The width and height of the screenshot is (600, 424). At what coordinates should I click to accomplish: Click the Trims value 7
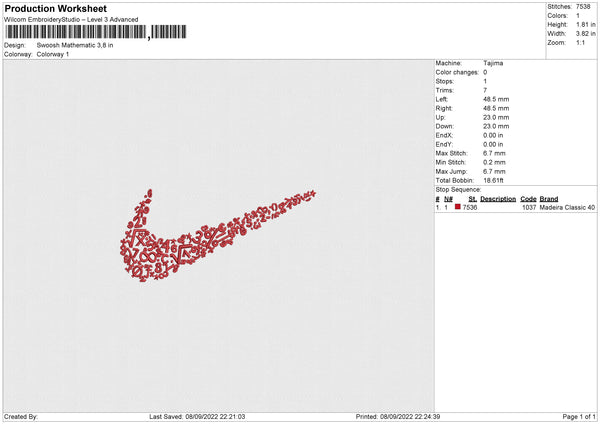coord(485,90)
